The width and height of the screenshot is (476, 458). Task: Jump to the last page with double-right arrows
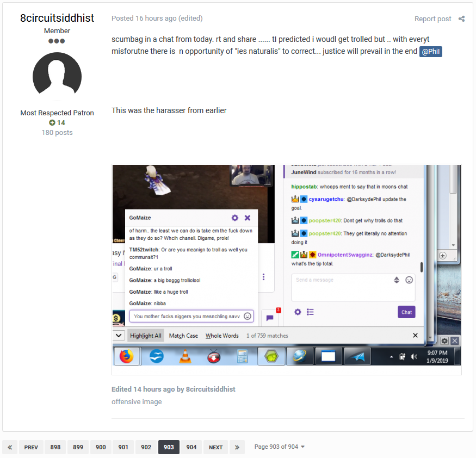coord(237,447)
